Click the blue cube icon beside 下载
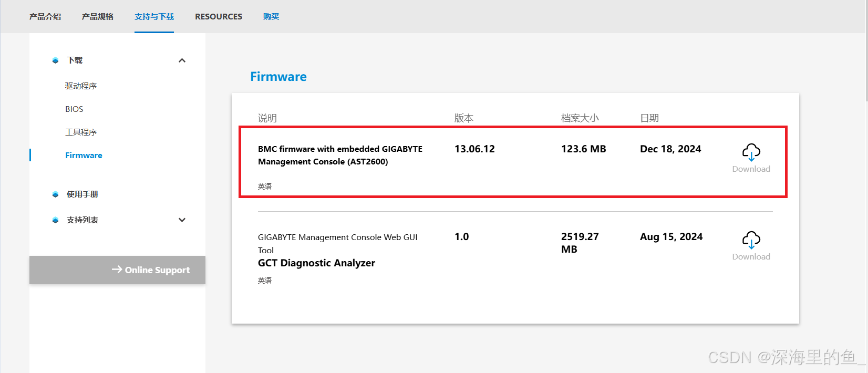This screenshot has width=868, height=373. click(55, 60)
